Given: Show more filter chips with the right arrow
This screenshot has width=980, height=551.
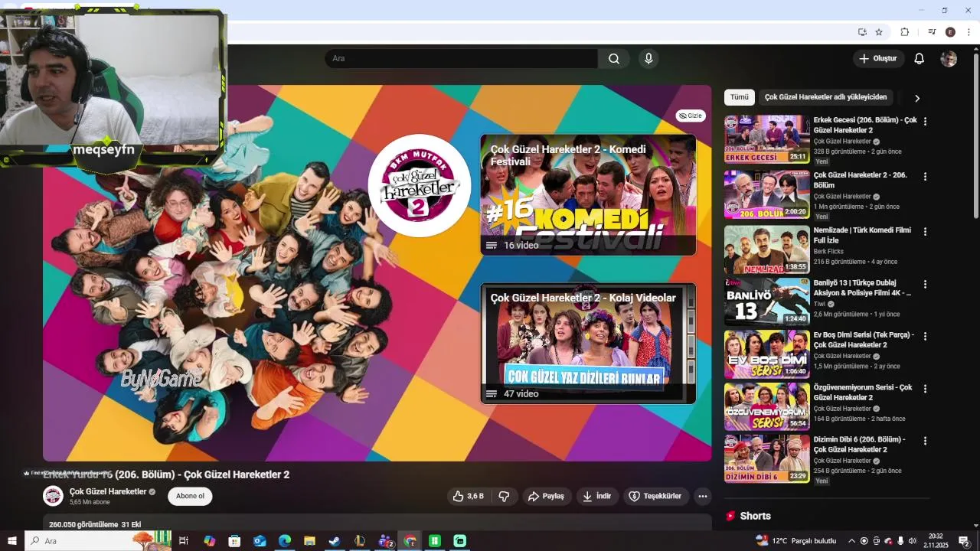Looking at the screenshot, I should pos(917,98).
